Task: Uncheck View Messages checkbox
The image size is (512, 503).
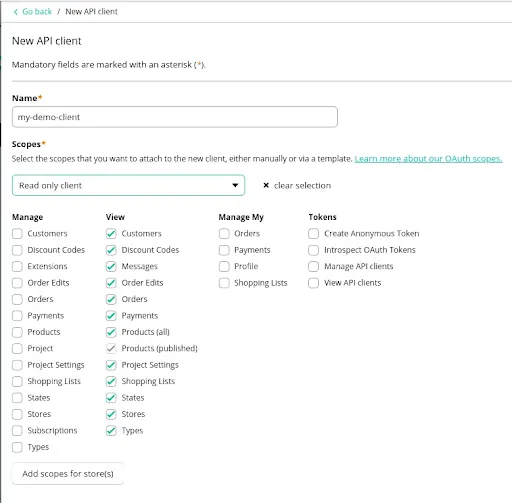Action: pos(111,266)
